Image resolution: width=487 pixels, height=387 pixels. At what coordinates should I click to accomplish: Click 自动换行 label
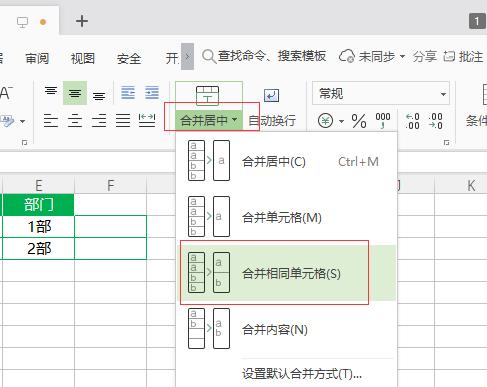coord(272,120)
